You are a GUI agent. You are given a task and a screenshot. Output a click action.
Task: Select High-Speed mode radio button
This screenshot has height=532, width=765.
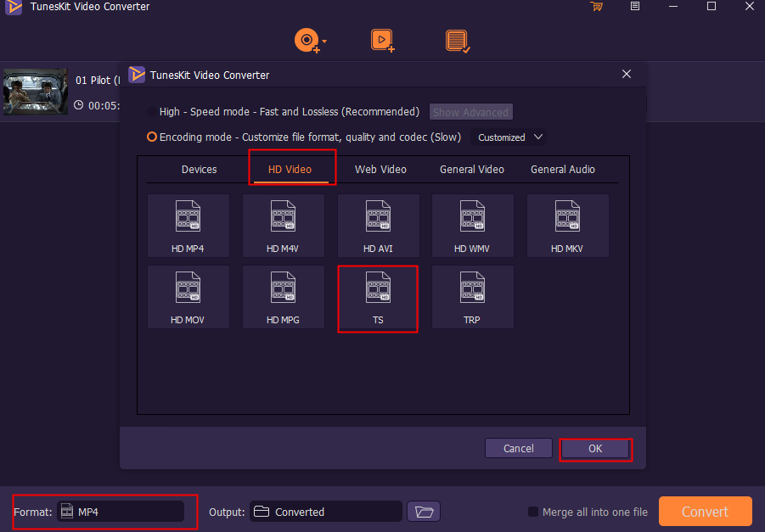152,112
